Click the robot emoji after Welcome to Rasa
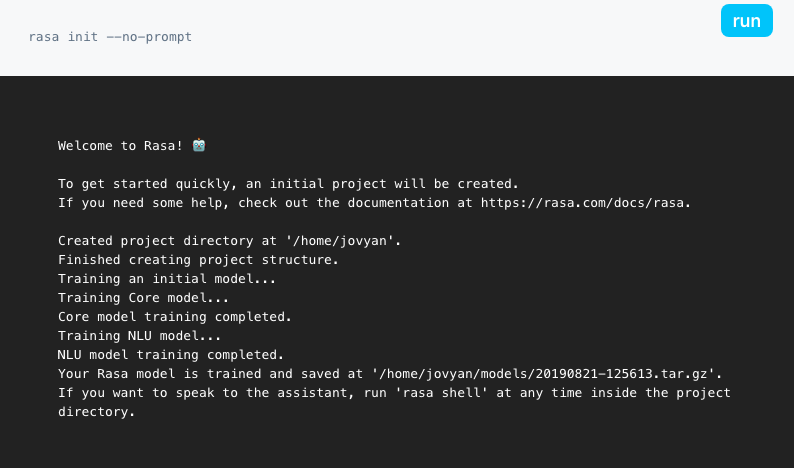This screenshot has height=468, width=794. click(199, 146)
